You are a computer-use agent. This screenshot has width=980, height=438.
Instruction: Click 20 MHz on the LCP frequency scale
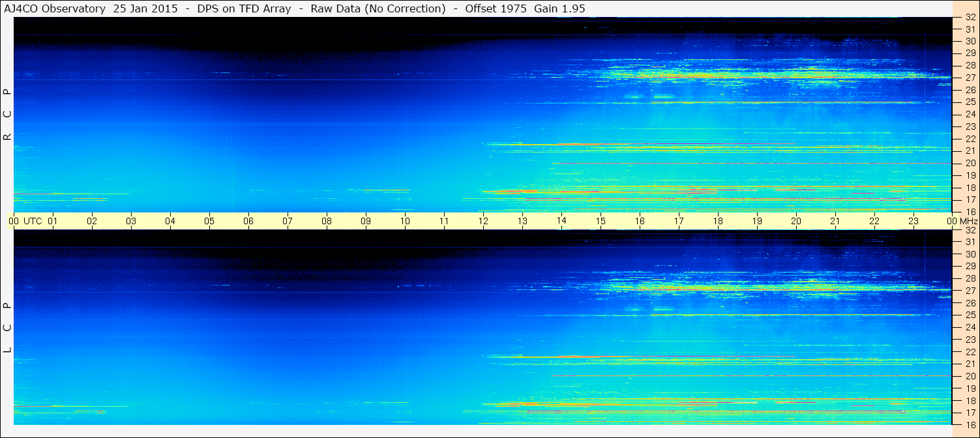[x=970, y=376]
